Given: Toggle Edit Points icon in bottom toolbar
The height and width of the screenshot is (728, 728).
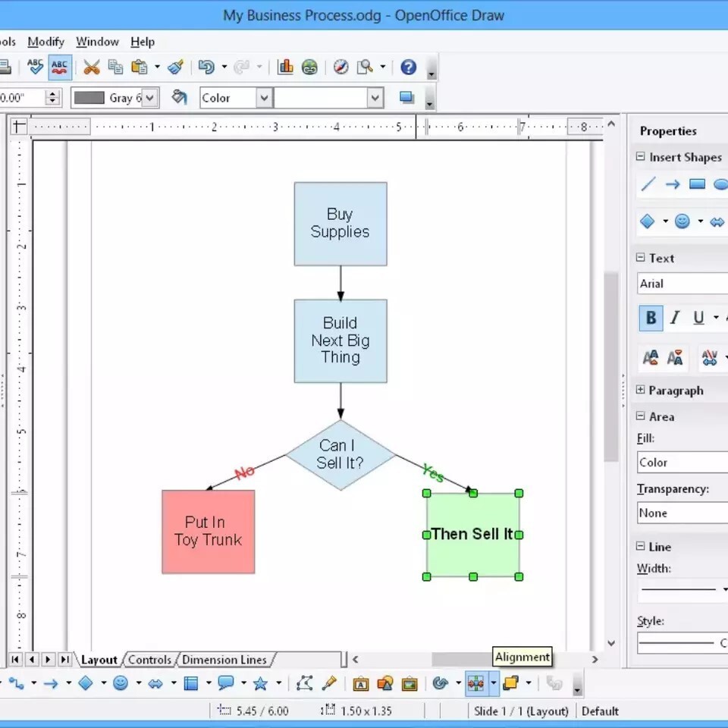Looking at the screenshot, I should pos(304,683).
